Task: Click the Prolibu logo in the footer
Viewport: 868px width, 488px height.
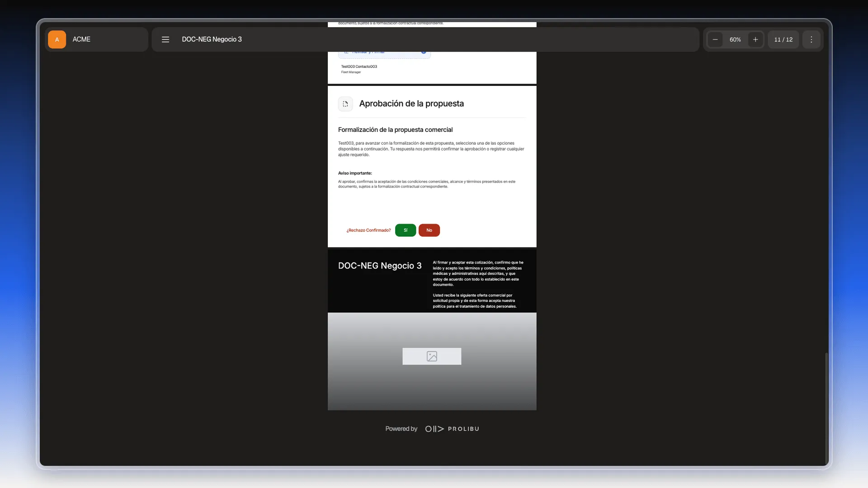Action: 452,429
